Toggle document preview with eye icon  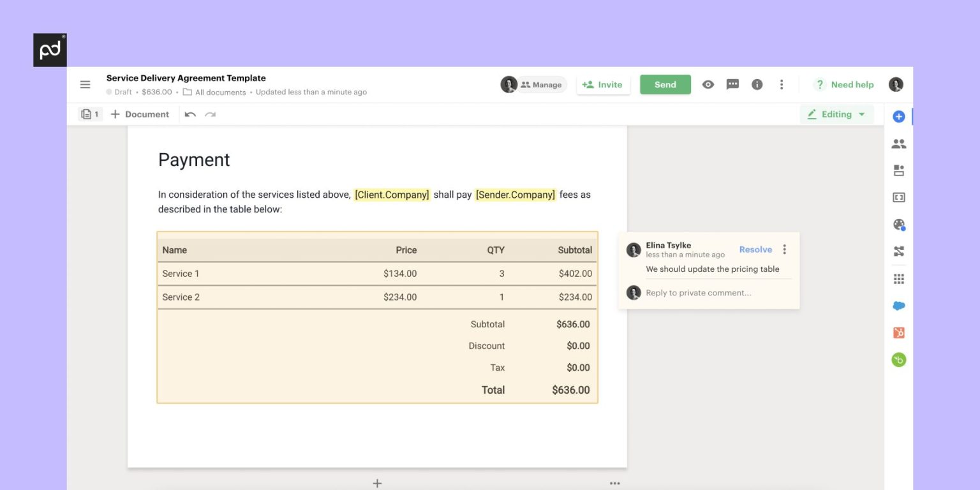tap(708, 84)
